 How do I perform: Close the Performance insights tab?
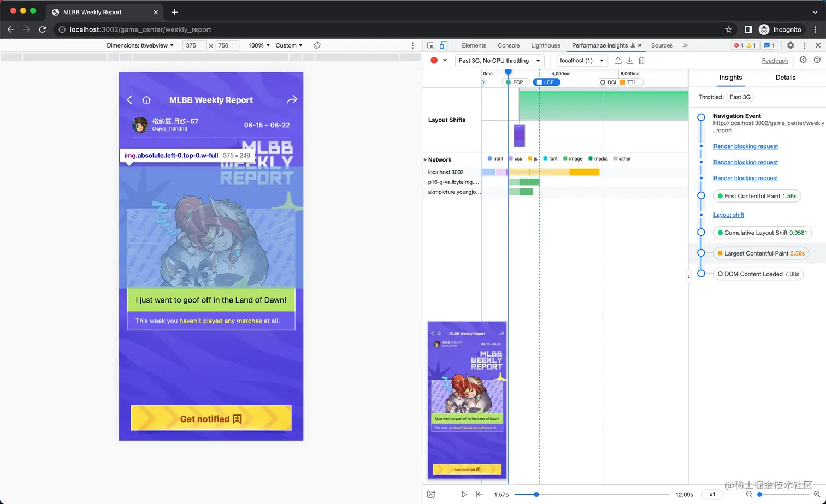point(640,45)
